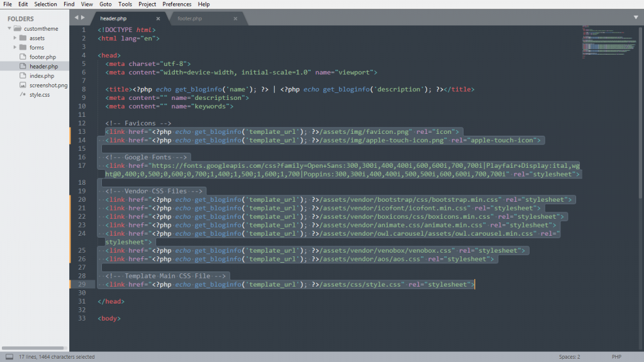
Task: Expand the assets folder arrow
Action: pyautogui.click(x=15, y=38)
